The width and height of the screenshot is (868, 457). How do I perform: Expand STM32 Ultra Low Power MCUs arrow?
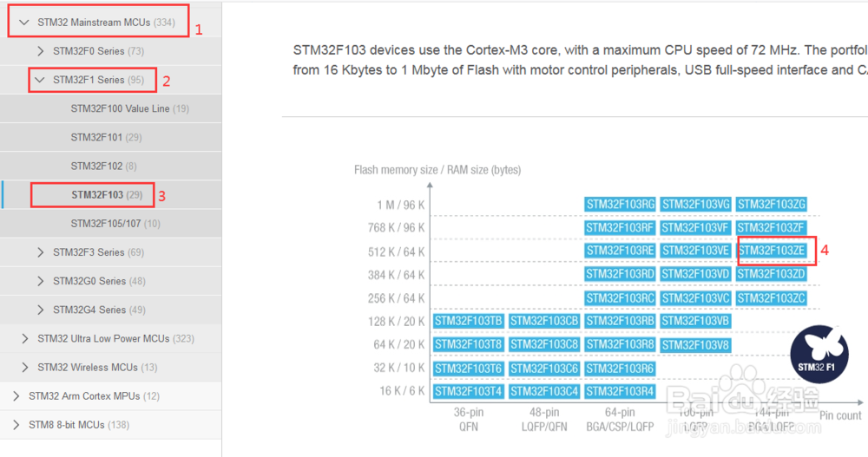[x=24, y=338]
